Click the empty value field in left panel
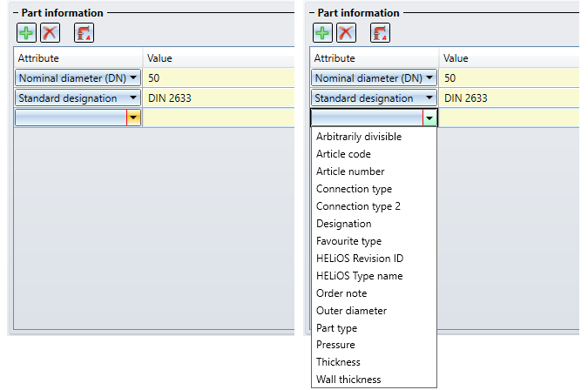588x390 pixels. coord(219,118)
